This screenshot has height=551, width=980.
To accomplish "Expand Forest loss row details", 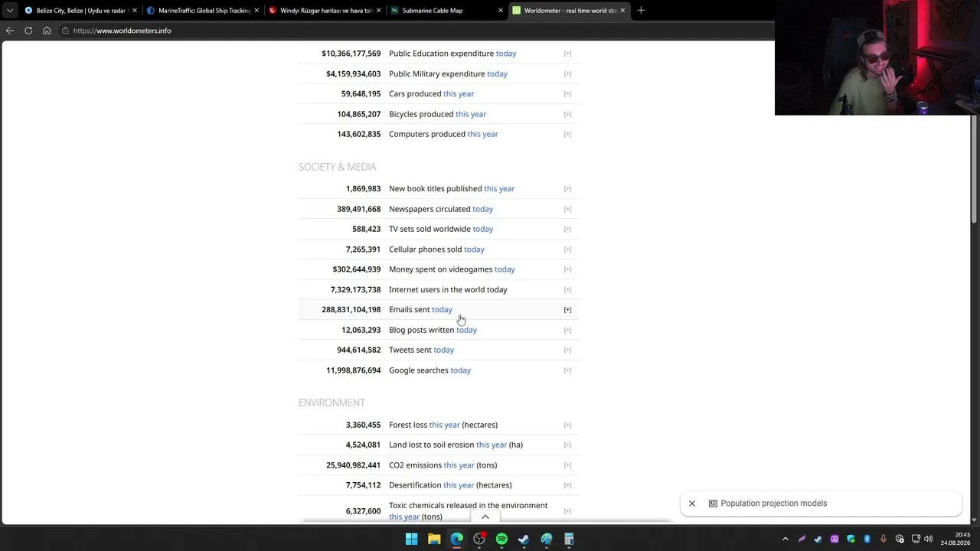I will coord(567,425).
